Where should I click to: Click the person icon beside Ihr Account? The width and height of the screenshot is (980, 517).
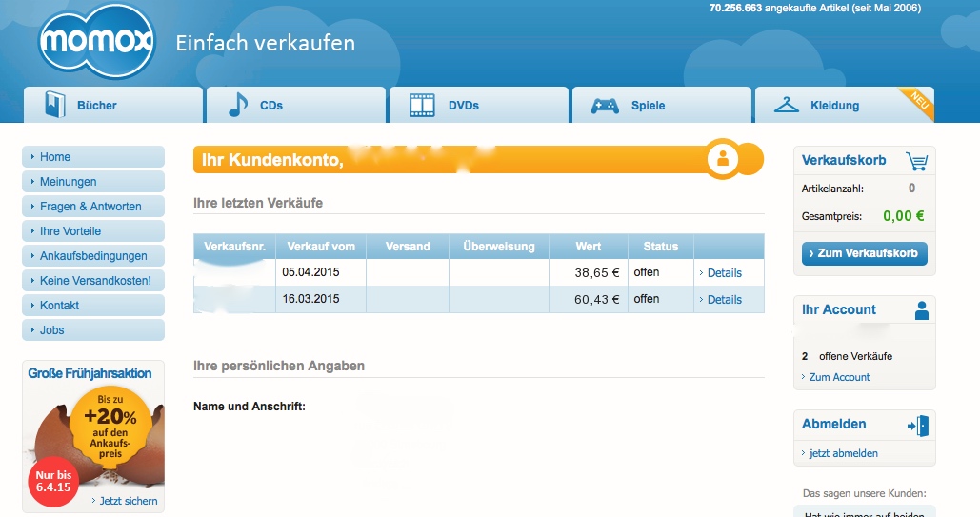[921, 310]
